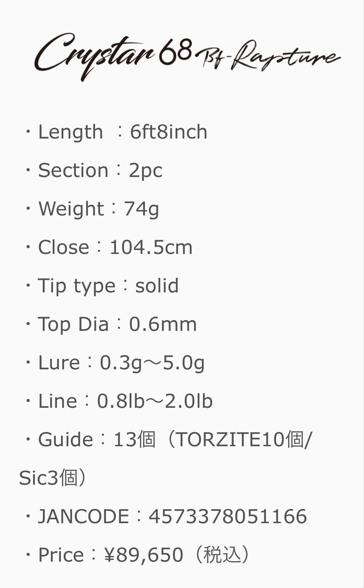Click the 2pc section value

[145, 171]
